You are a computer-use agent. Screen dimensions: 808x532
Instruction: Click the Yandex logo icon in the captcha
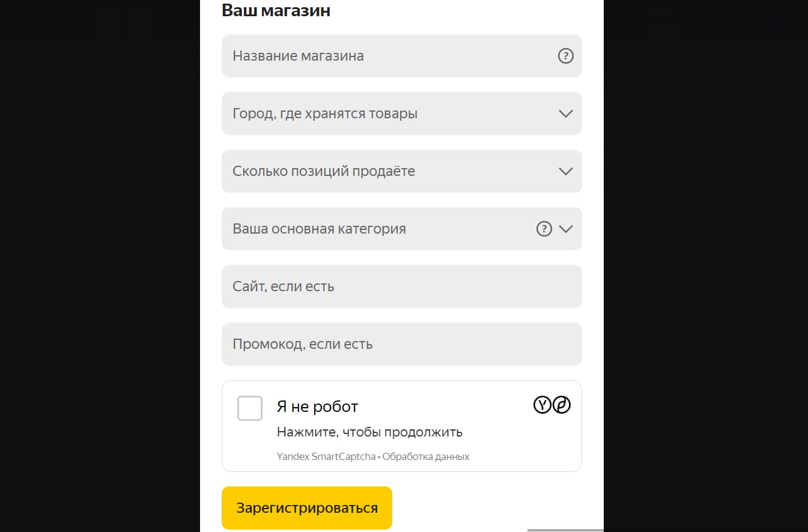click(542, 405)
